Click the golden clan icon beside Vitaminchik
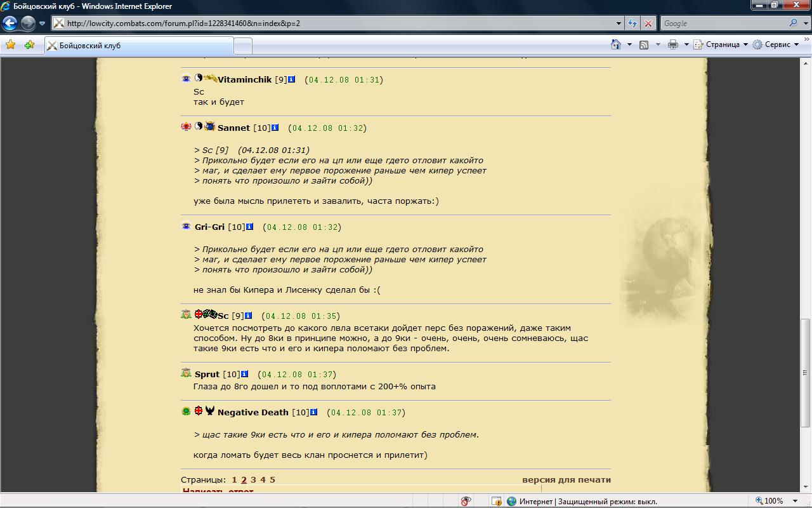The height and width of the screenshot is (508, 812). pos(210,78)
